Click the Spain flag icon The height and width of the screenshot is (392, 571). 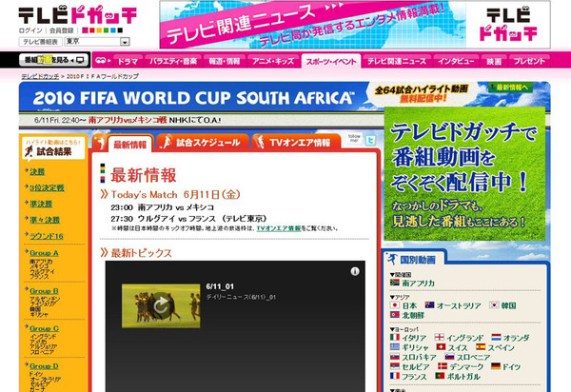point(481,347)
